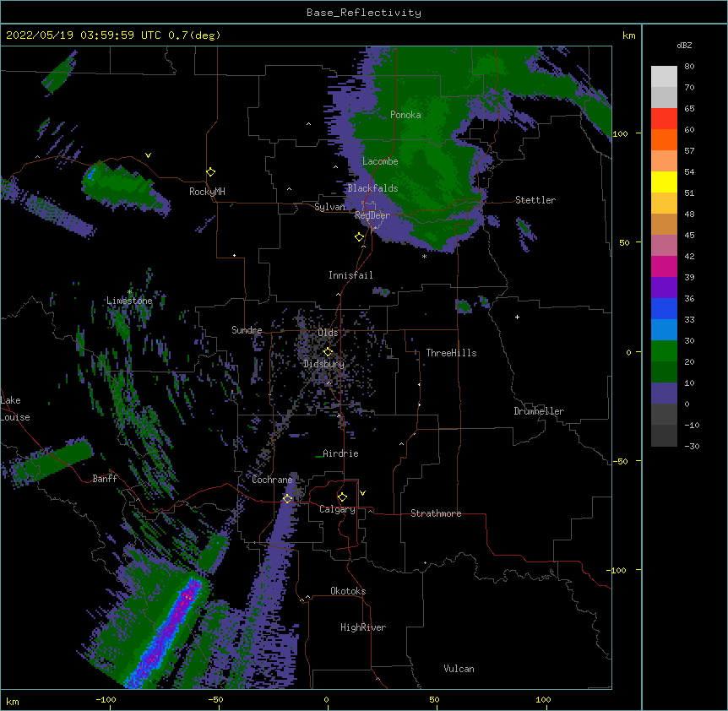Click the magenta 42 dBZ color swatch
This screenshot has width=728, height=711.
click(x=664, y=266)
